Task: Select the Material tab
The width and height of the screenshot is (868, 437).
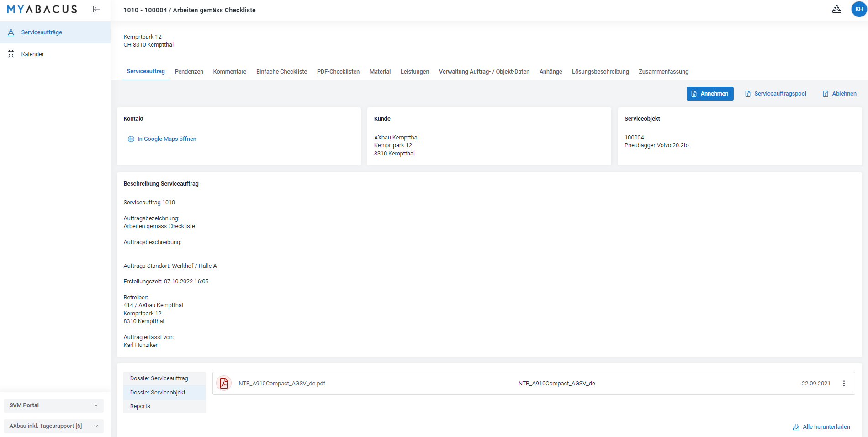Action: coord(380,72)
